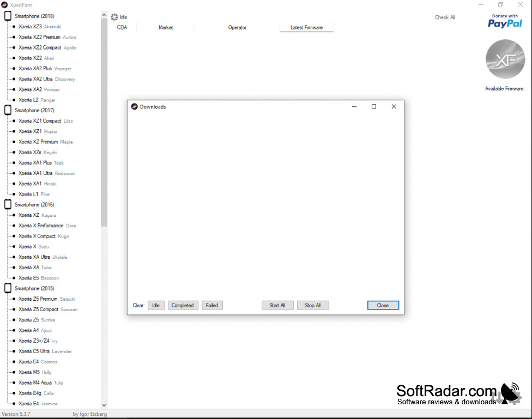This screenshot has height=419, width=532.
Task: Minimize the Downloads dialog
Action: point(354,107)
